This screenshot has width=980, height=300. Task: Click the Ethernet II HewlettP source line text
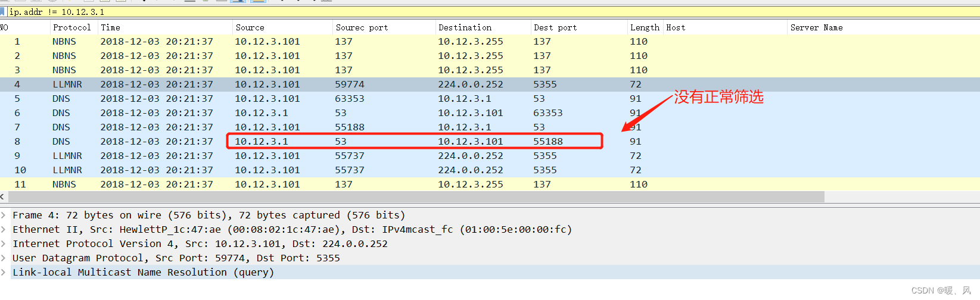pyautogui.click(x=292, y=229)
